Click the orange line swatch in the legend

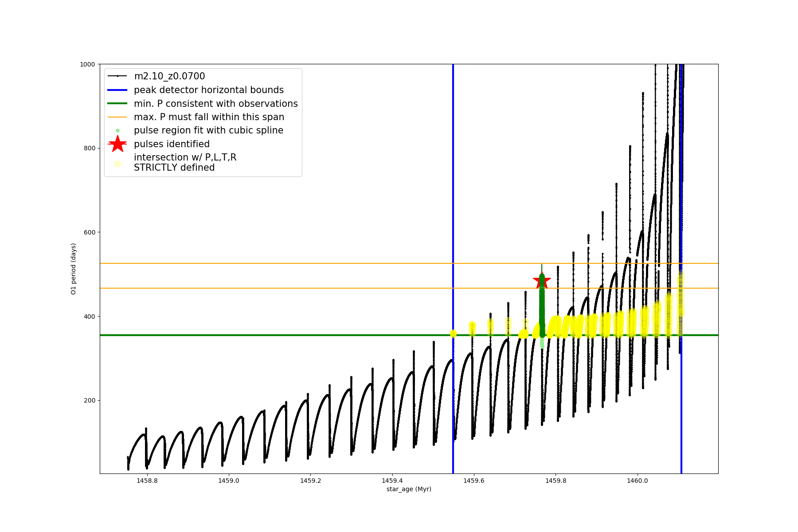coord(117,117)
